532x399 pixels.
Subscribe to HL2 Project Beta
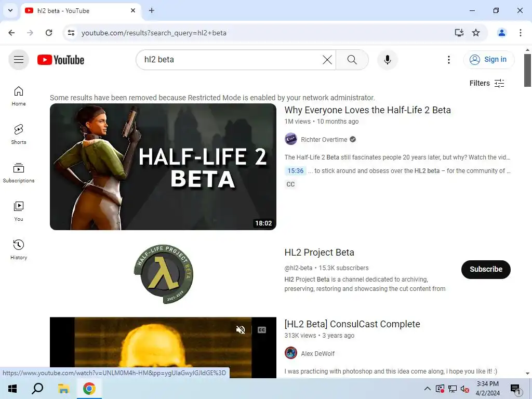486,270
